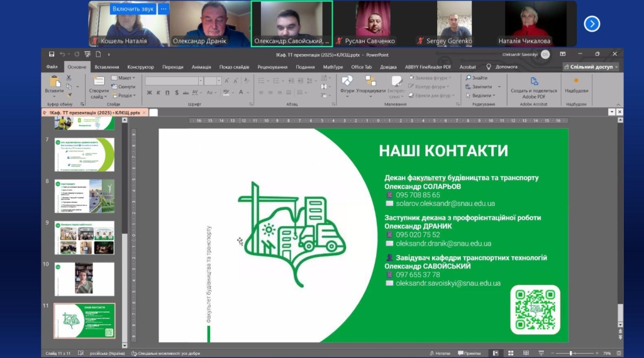The width and height of the screenshot is (644, 358).
Task: Click the Paste (Вставити) clipboard icon
Action: (x=54, y=82)
